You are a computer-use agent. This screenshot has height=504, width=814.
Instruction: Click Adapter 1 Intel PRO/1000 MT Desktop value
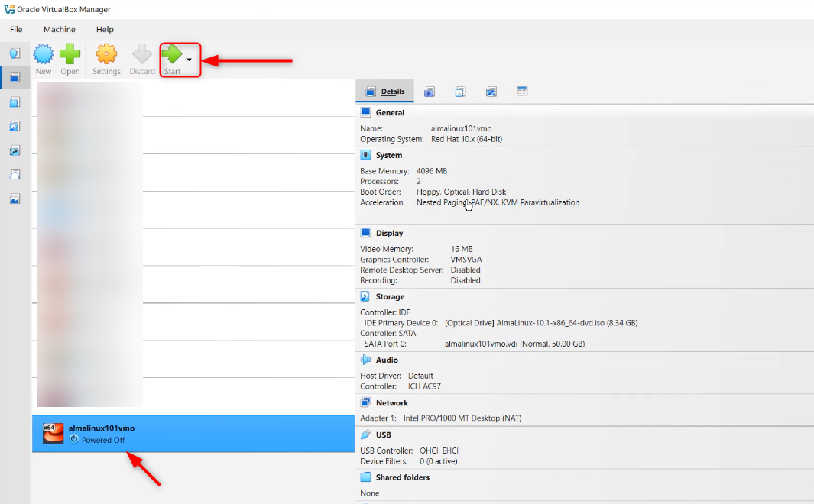[x=462, y=418]
